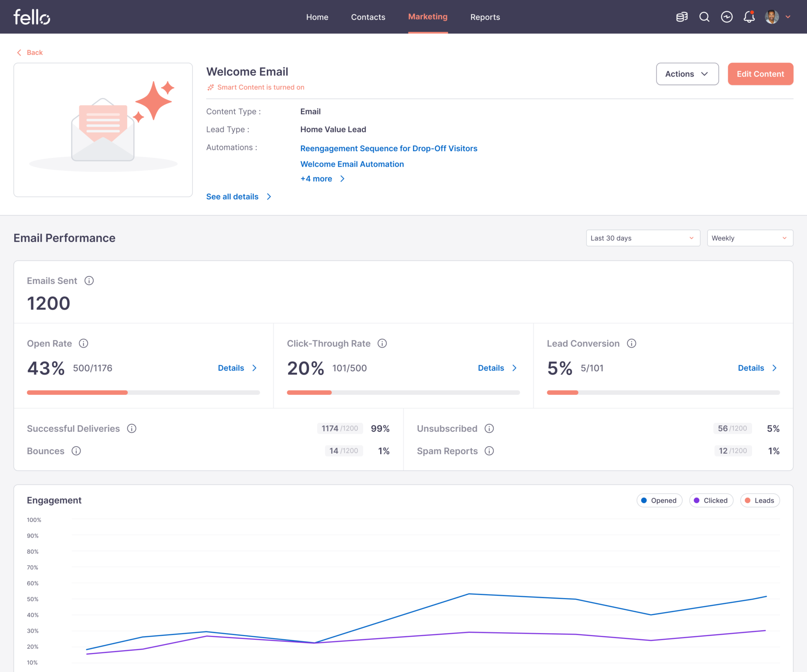Open the Welcome Email Automation link

click(352, 164)
